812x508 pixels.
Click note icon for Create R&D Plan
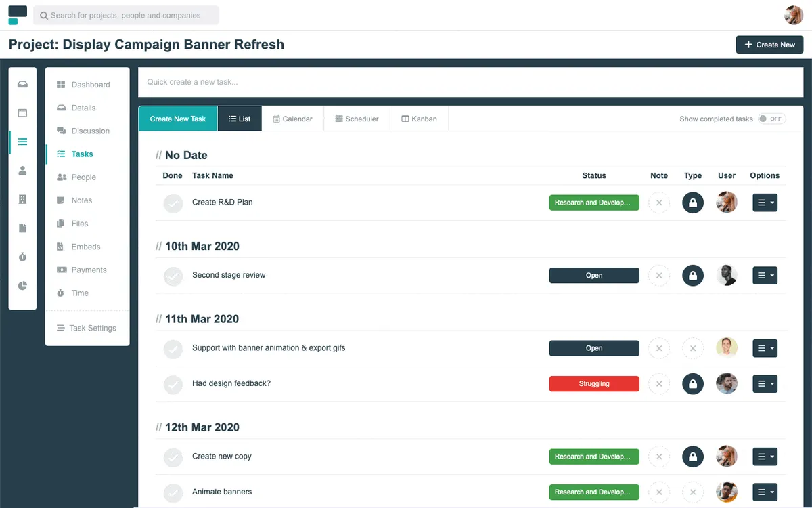click(x=659, y=203)
